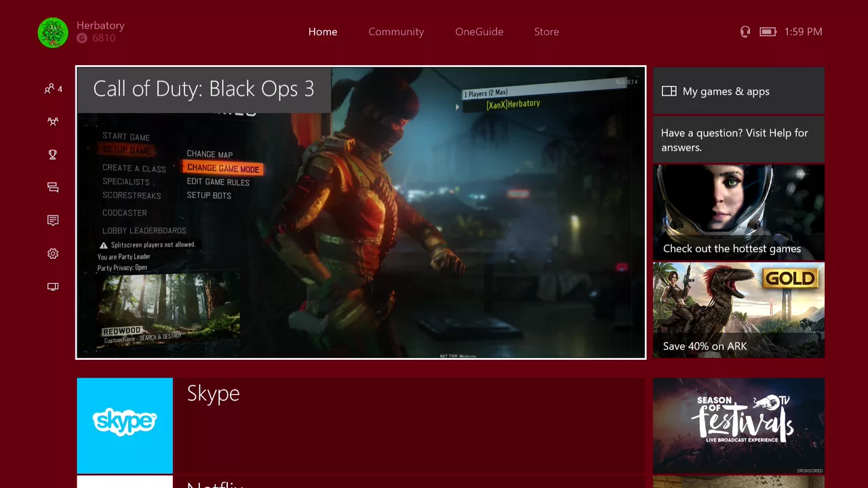Click the Call of Duty: Black Ops 3 title
The height and width of the screenshot is (488, 868).
coord(203,89)
